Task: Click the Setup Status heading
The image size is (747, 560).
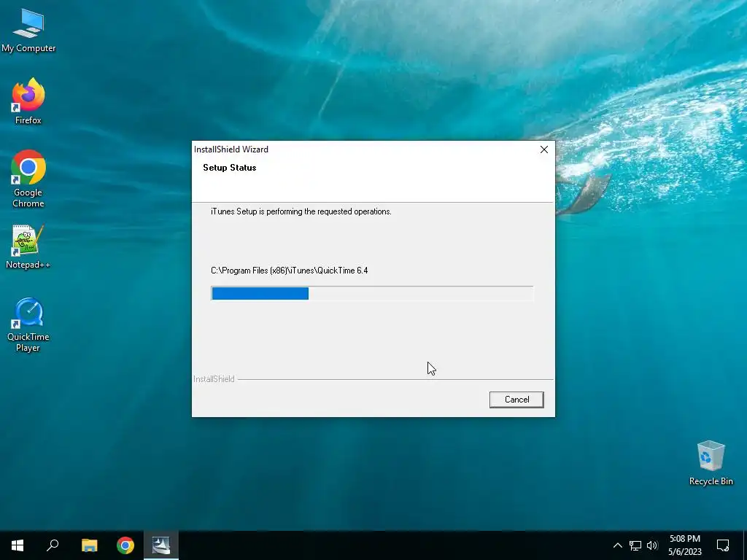Action: pos(230,168)
